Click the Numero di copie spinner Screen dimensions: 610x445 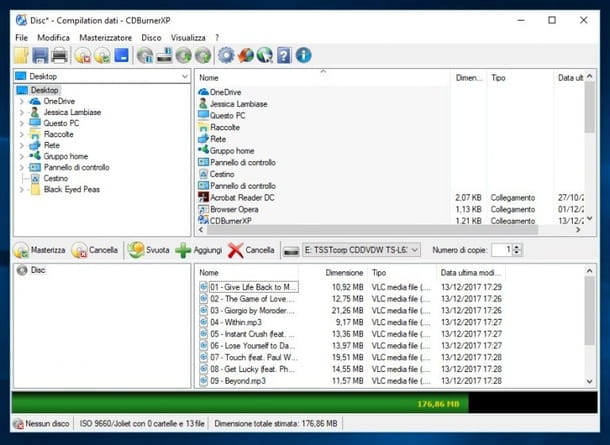(x=517, y=250)
